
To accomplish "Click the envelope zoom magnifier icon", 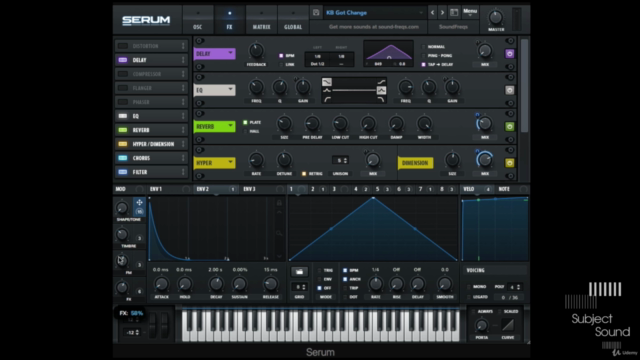I will 279,233.
